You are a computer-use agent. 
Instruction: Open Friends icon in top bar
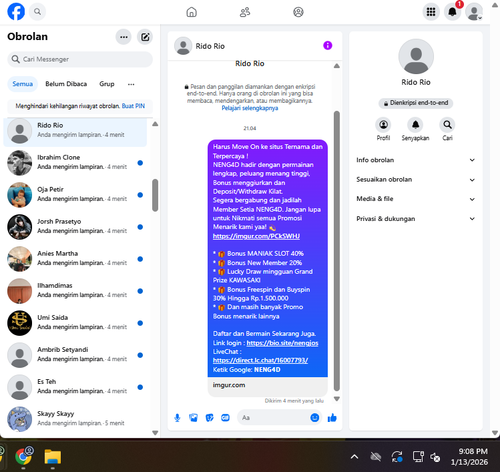point(245,12)
